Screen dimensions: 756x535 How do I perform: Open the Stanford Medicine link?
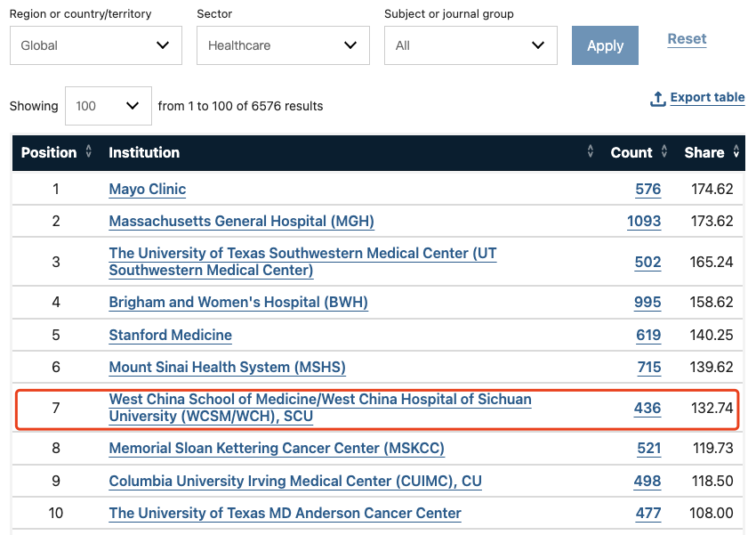pyautogui.click(x=170, y=335)
